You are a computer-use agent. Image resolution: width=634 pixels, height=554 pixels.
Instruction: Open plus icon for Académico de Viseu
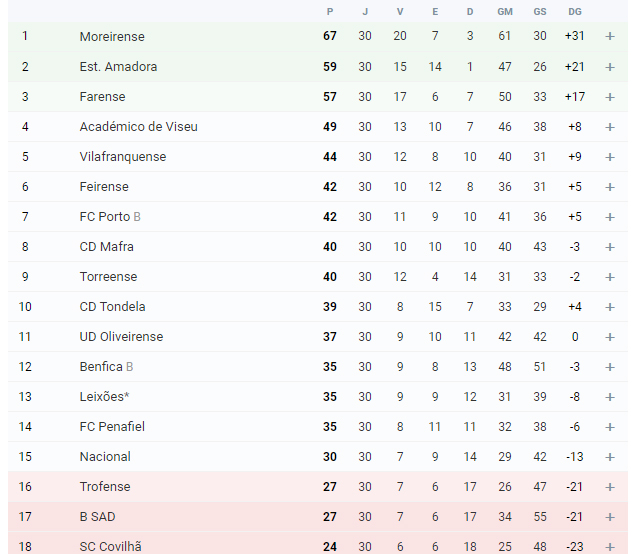pyautogui.click(x=610, y=127)
